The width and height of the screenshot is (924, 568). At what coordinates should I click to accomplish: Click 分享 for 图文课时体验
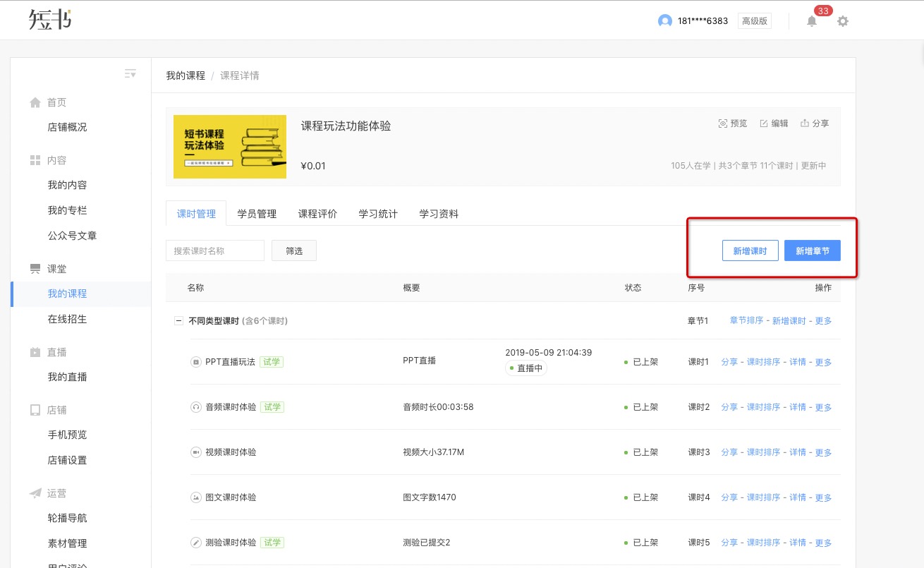729,497
